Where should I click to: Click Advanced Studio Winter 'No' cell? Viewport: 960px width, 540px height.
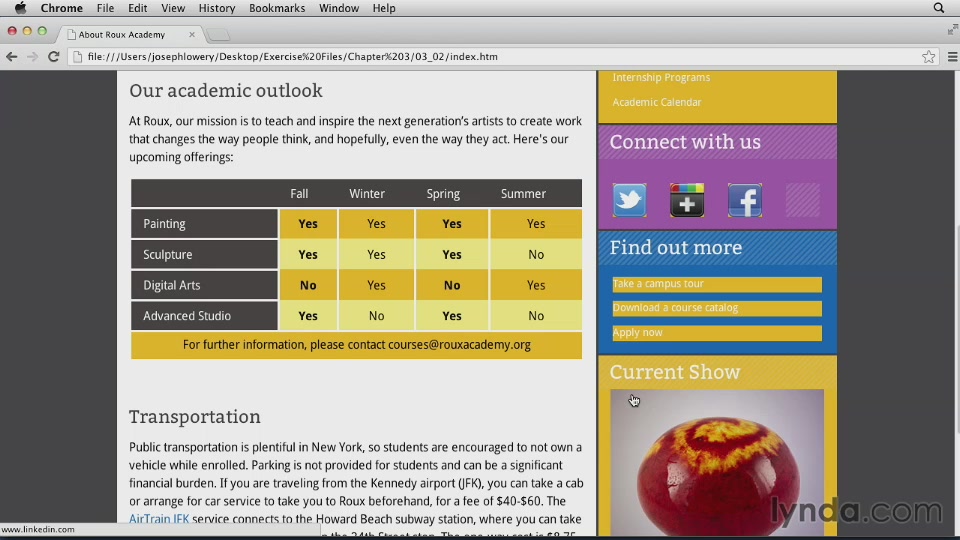[377, 316]
